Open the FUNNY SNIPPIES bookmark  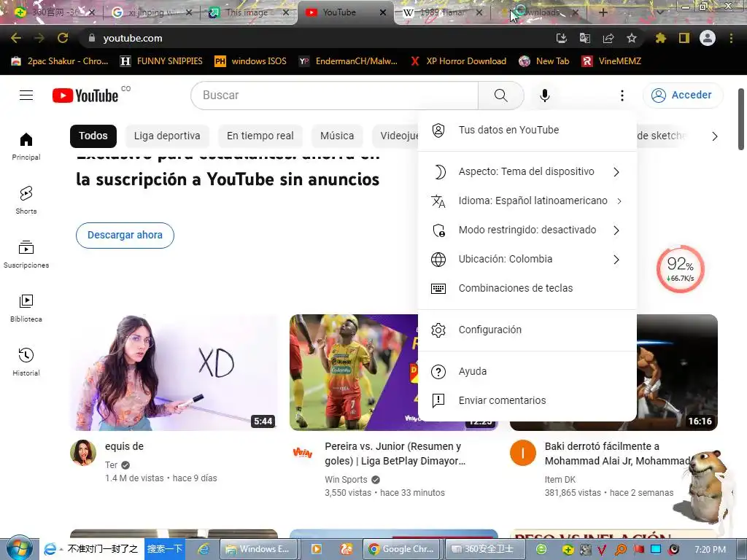[161, 61]
